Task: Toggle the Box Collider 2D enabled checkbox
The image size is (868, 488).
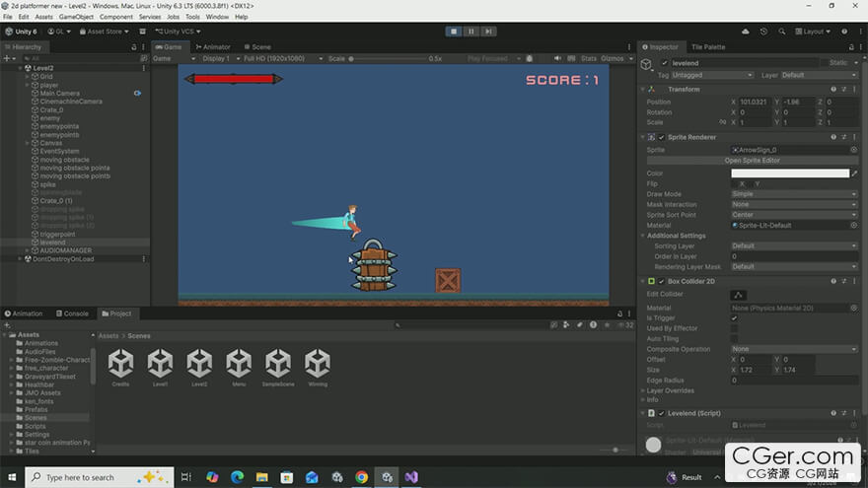Action: coord(662,281)
